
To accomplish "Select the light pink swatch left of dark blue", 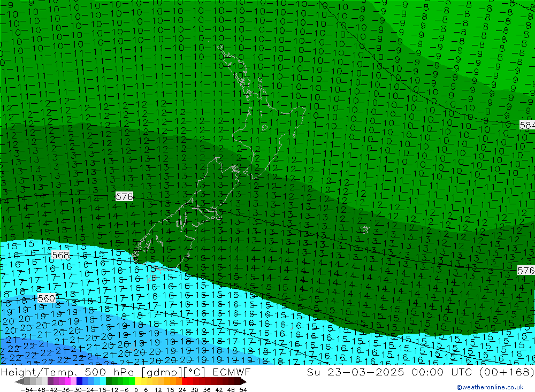I will click(74, 381).
